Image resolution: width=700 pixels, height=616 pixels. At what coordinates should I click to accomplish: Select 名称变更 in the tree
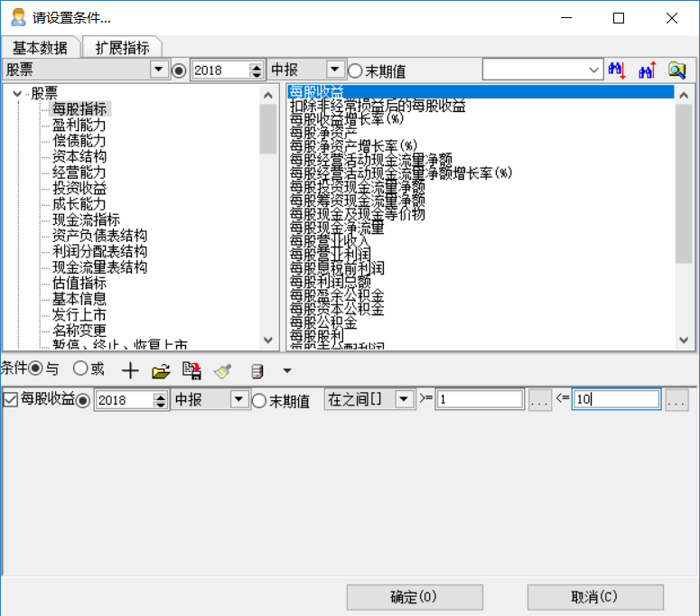tap(79, 331)
